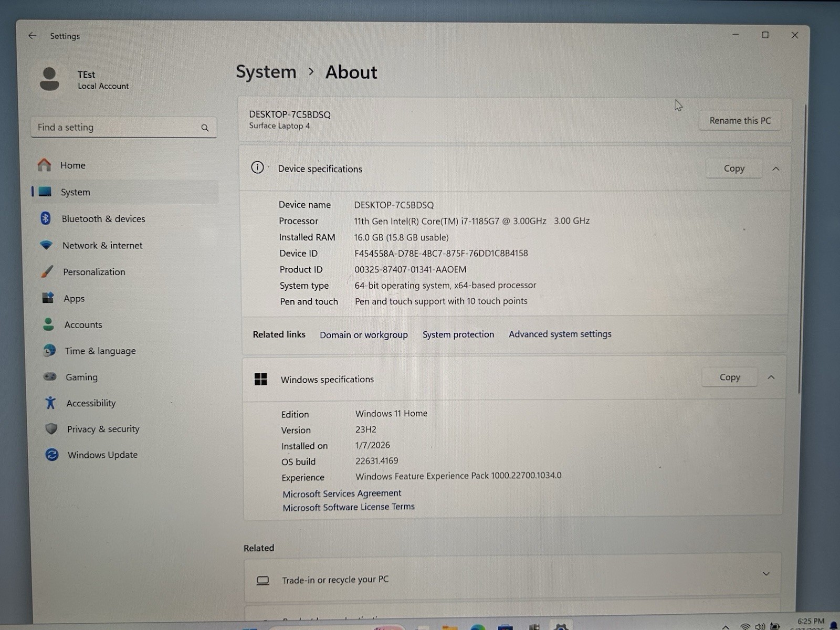Screen dimensions: 840x630
Task: Open Microsoft Software License Terms link
Action: point(349,507)
